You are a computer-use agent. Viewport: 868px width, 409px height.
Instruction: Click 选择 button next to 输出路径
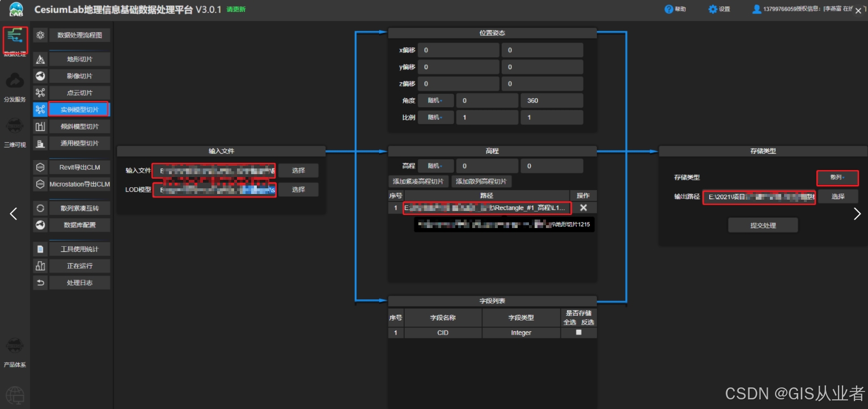(838, 196)
